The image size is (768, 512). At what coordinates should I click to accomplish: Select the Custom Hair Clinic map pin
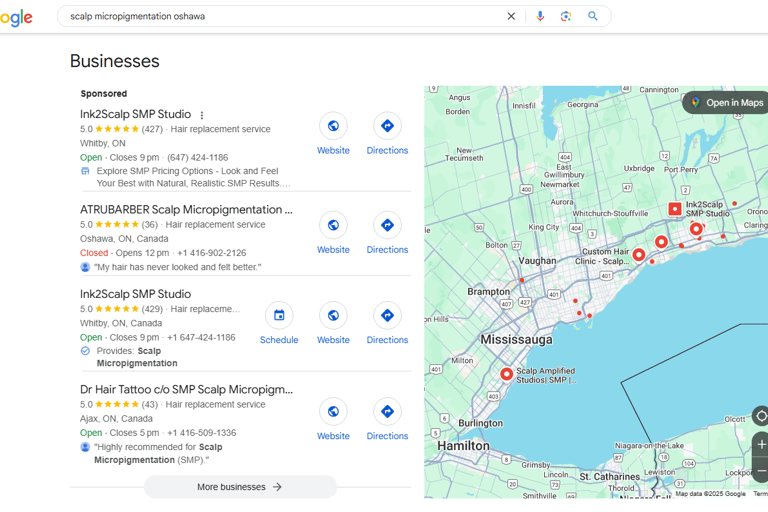(639, 255)
